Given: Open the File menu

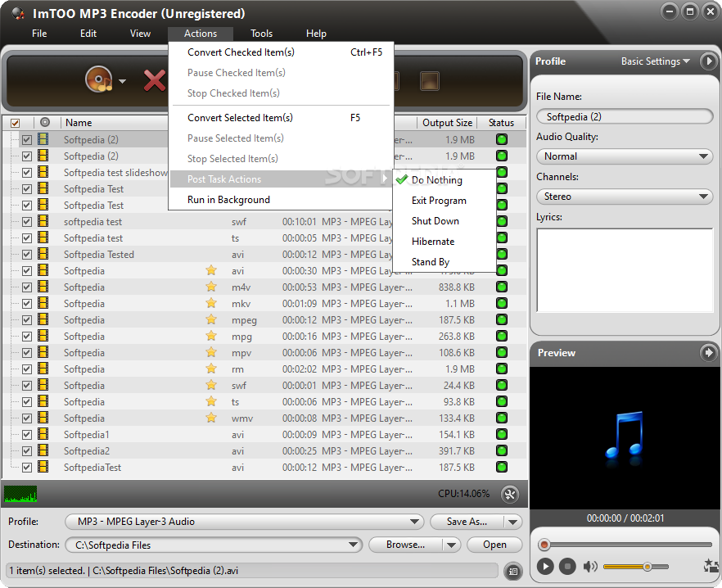Looking at the screenshot, I should [x=39, y=34].
